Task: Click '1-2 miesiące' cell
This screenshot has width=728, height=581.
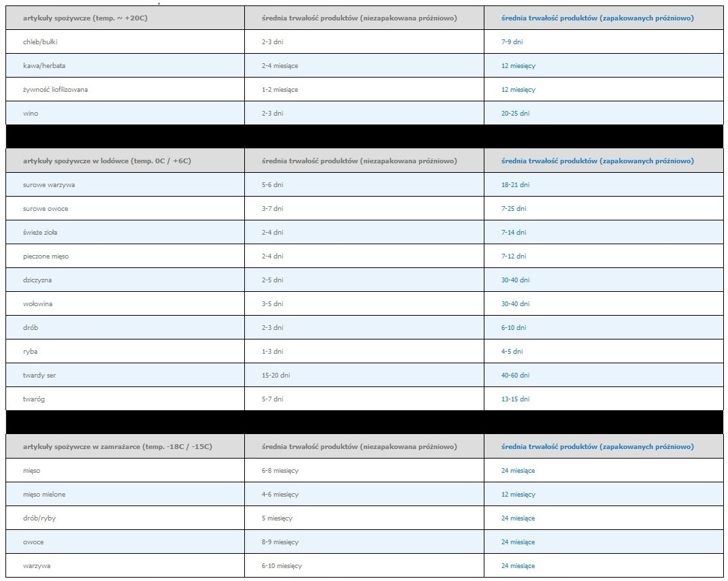Action: pyautogui.click(x=364, y=89)
